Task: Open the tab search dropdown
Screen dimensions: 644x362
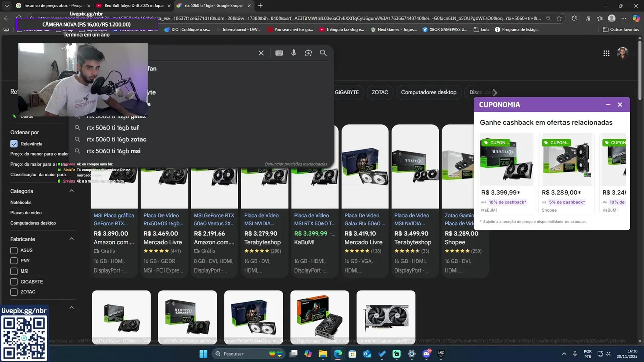Action: [6, 6]
